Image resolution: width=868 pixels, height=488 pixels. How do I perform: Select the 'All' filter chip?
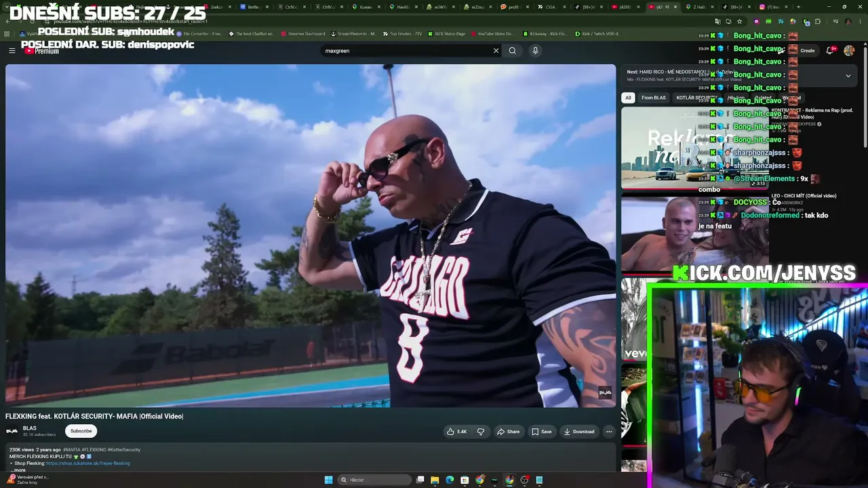628,98
